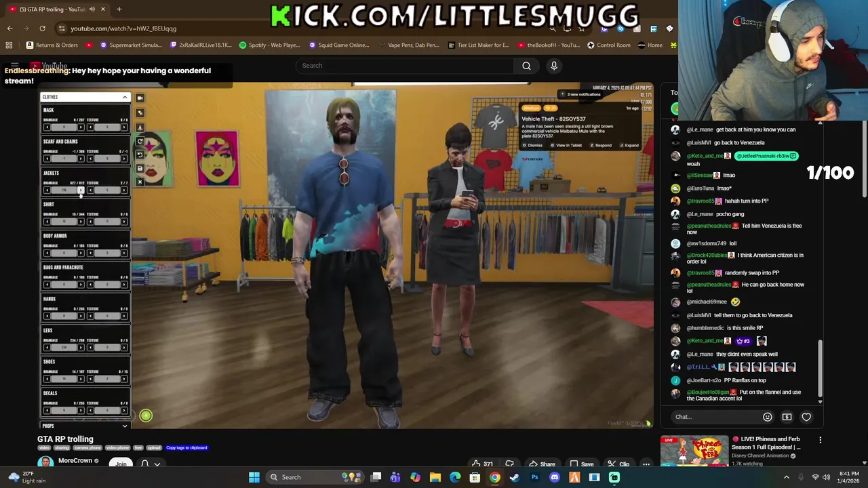Image resolution: width=868 pixels, height=488 pixels.
Task: Click Hands texture next arrow
Action: [124, 317]
